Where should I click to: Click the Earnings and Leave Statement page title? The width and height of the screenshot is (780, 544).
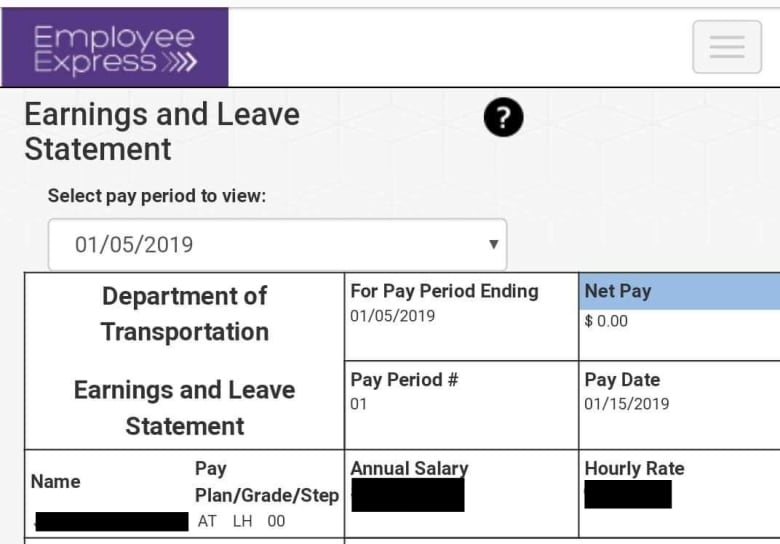coord(162,131)
